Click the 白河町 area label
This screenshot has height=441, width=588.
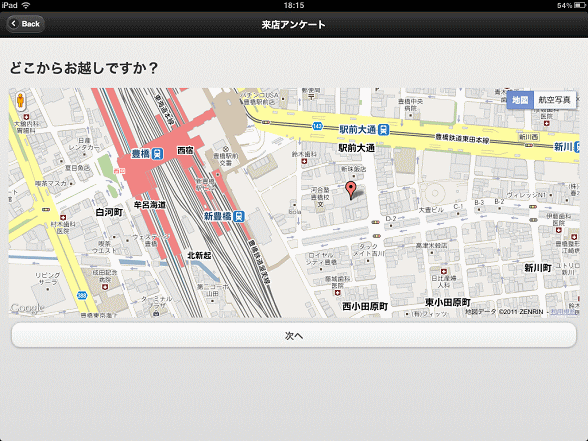click(109, 212)
